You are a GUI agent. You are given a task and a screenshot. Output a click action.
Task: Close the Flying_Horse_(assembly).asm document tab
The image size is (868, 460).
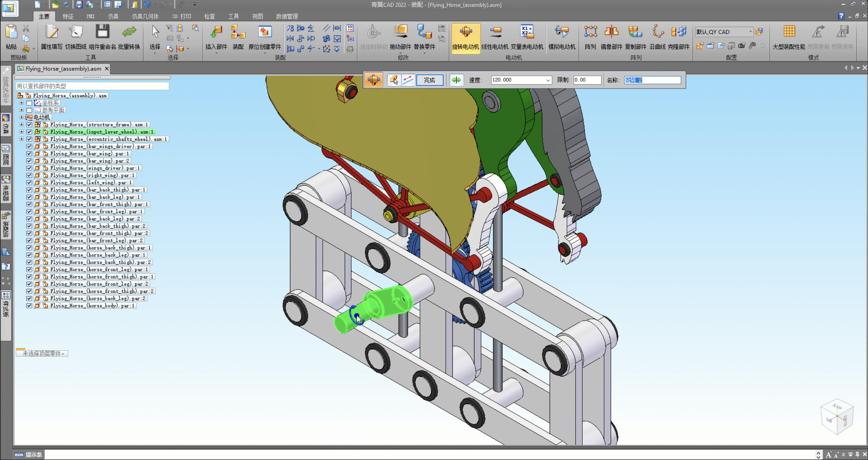click(107, 69)
